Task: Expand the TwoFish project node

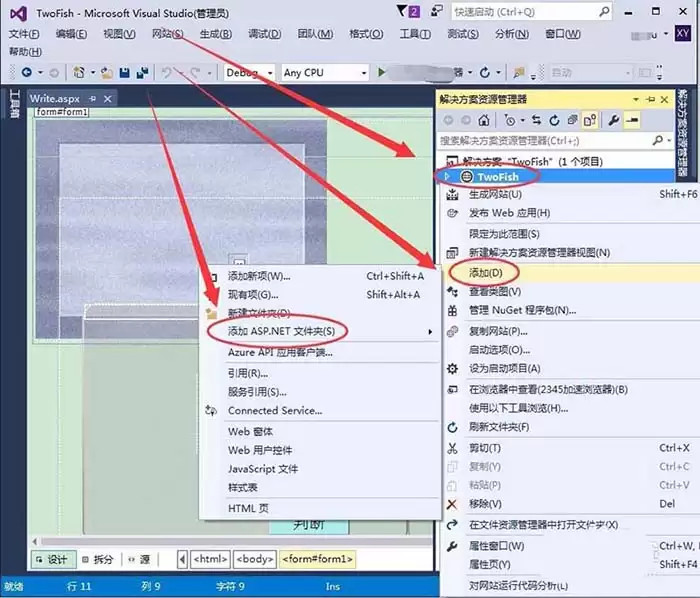Action: [x=447, y=177]
